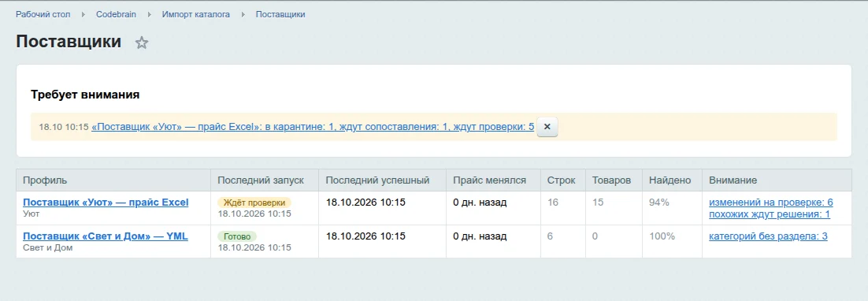Click Свет и Дом supplier subtitle

coord(47,247)
